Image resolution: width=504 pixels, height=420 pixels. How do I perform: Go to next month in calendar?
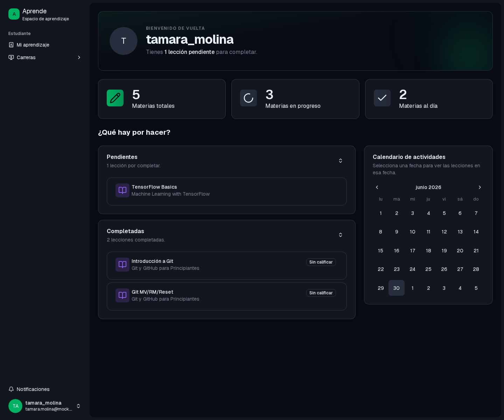click(480, 187)
